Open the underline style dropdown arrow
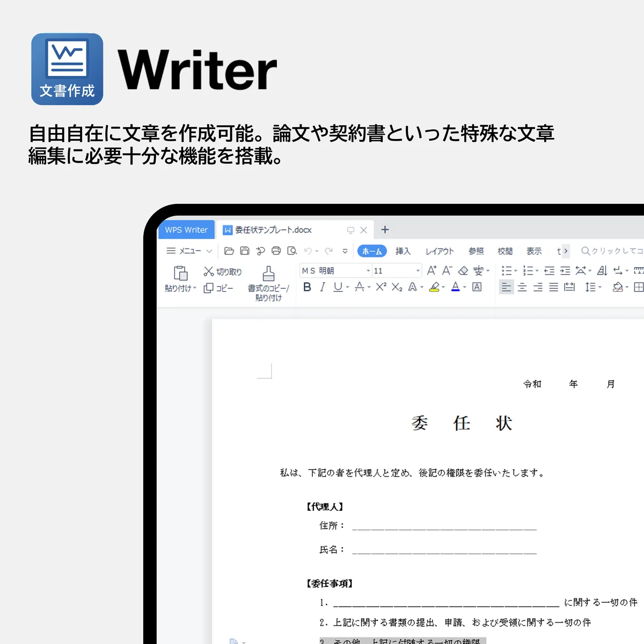Image resolution: width=644 pixels, height=644 pixels. tap(347, 288)
